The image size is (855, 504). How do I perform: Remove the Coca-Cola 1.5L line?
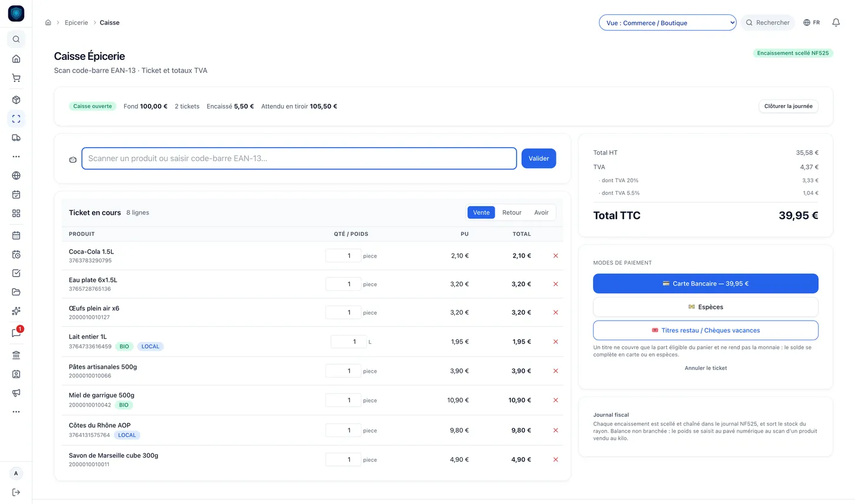coord(556,256)
